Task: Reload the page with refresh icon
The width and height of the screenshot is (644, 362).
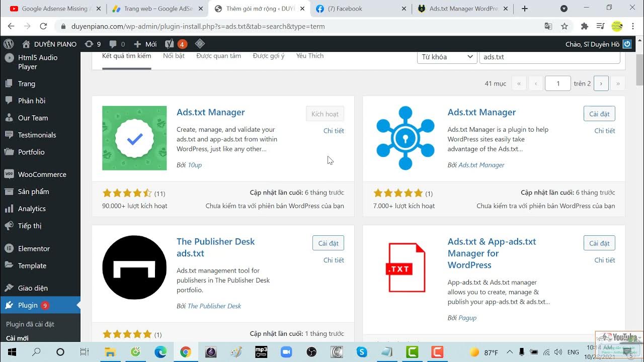Action: click(x=43, y=26)
